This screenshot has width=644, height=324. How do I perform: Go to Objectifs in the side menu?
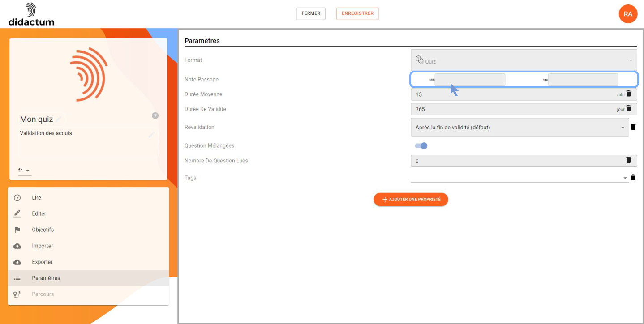click(x=88, y=230)
